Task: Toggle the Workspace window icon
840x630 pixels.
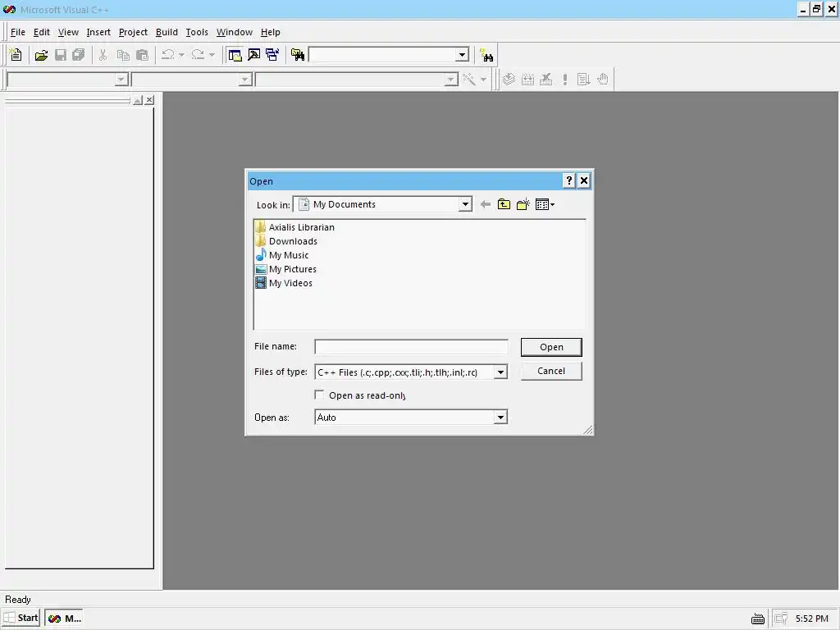Action: coord(235,55)
